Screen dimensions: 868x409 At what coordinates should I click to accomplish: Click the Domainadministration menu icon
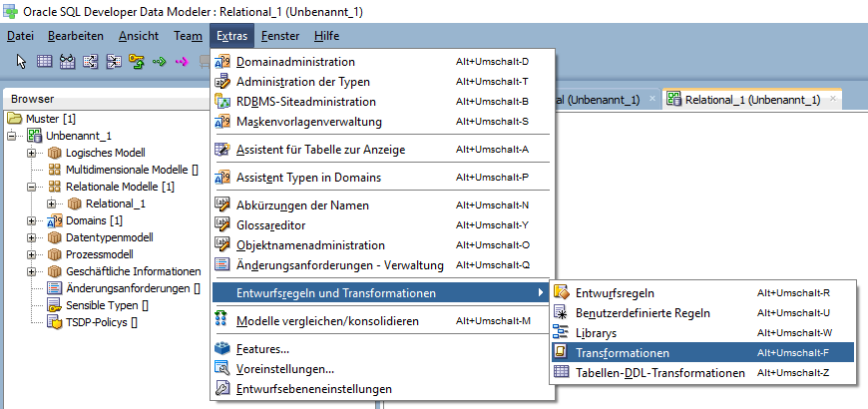click(221, 62)
